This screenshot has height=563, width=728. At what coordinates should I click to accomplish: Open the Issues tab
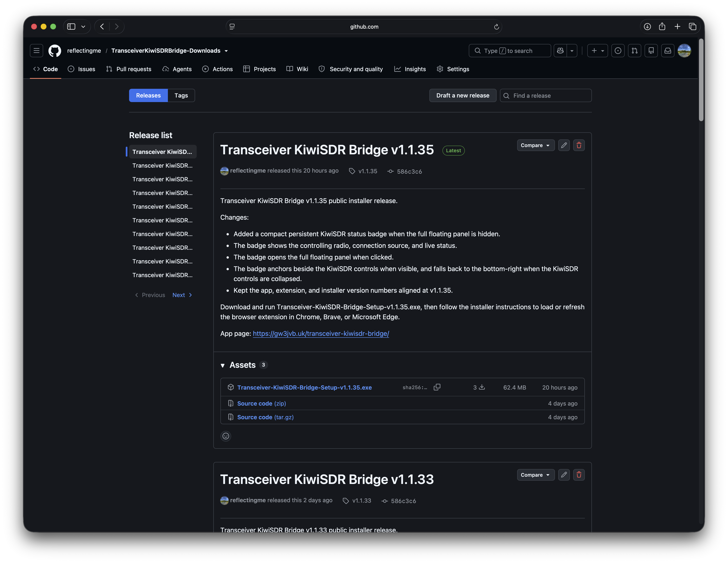point(82,69)
